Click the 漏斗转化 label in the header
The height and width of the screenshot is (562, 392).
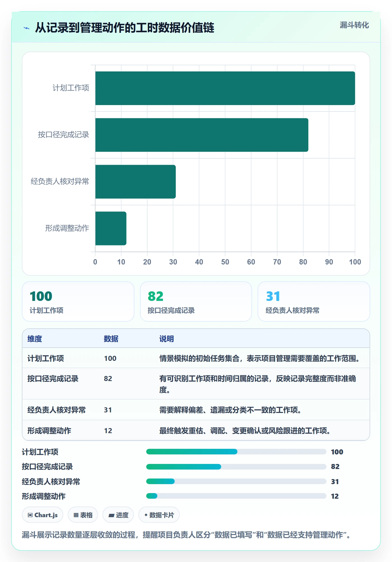[354, 25]
